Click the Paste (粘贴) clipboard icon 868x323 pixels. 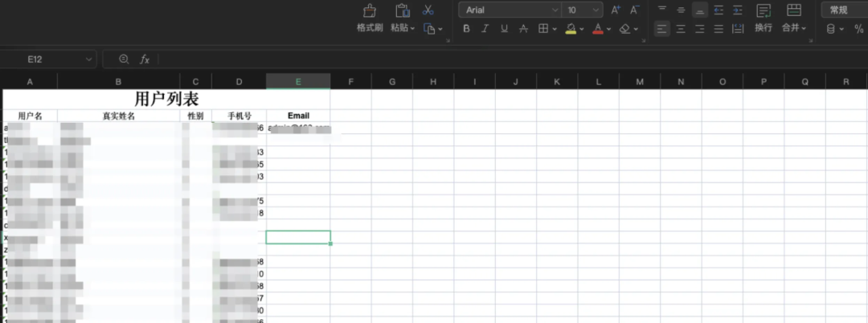[x=402, y=10]
